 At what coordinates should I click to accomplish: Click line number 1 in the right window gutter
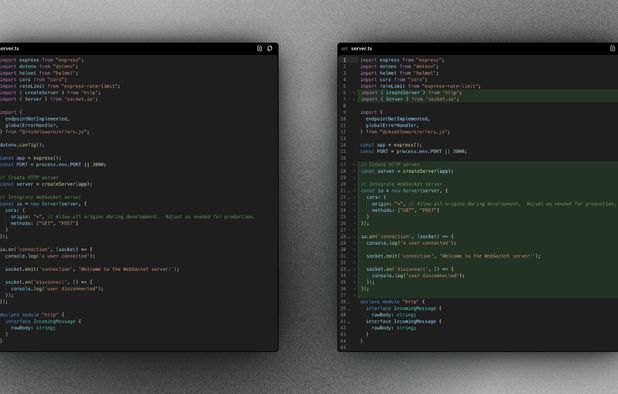344,60
